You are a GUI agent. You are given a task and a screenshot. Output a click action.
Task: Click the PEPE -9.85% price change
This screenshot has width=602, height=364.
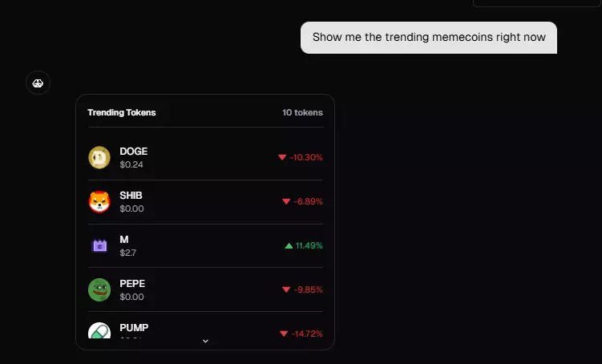308,289
